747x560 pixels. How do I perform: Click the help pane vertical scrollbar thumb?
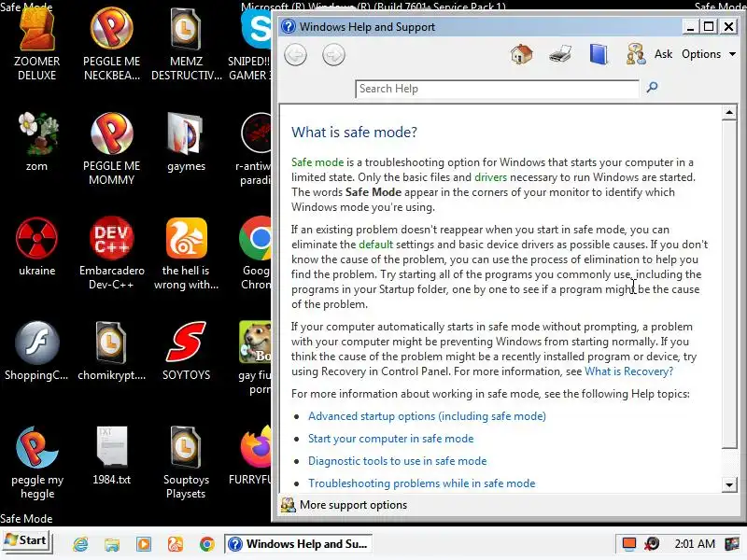click(729, 285)
